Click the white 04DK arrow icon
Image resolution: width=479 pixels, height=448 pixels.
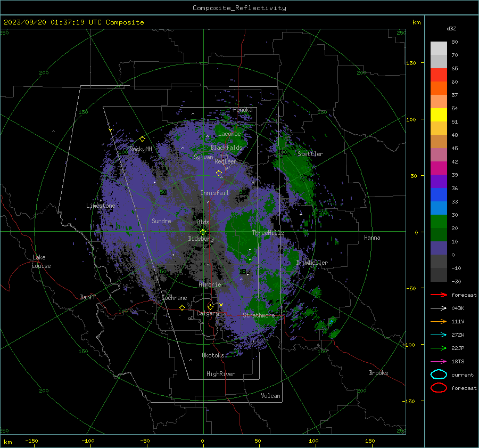[x=439, y=308]
